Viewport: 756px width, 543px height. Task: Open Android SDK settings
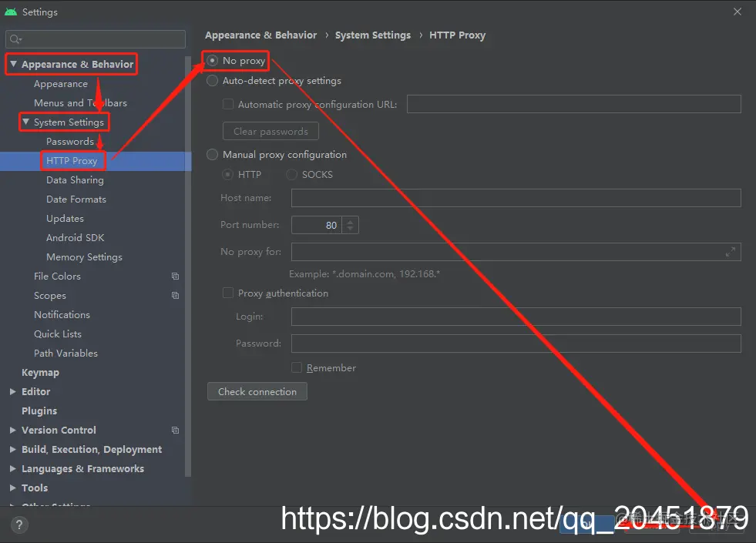(x=76, y=238)
